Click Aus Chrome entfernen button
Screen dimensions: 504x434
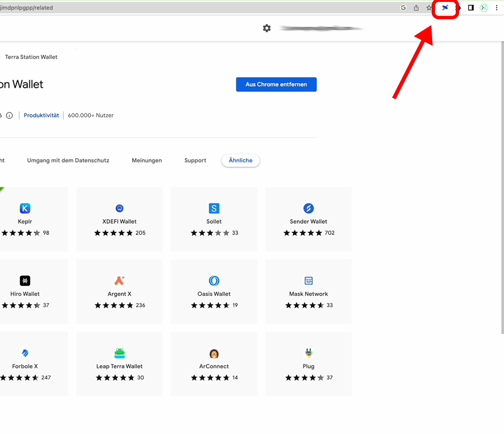pos(276,84)
